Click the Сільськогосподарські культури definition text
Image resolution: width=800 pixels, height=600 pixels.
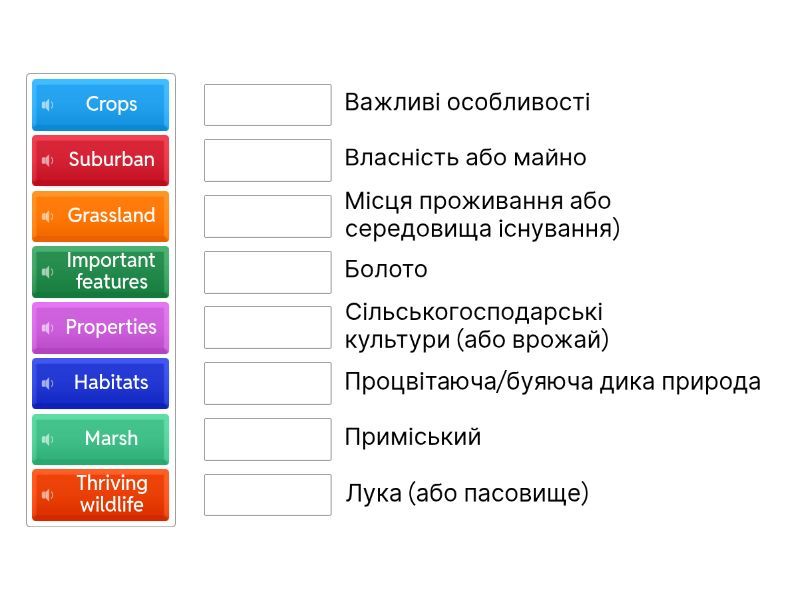[476, 326]
